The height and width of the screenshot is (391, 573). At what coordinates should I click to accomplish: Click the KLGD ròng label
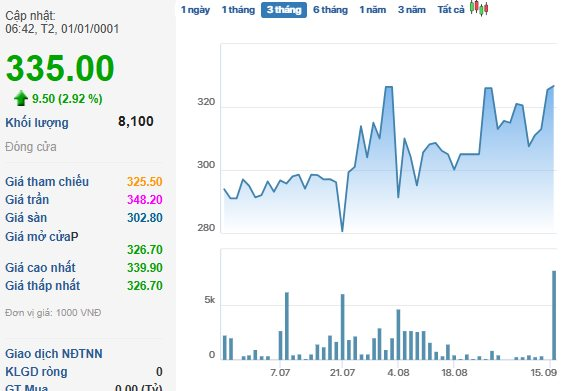[36, 372]
